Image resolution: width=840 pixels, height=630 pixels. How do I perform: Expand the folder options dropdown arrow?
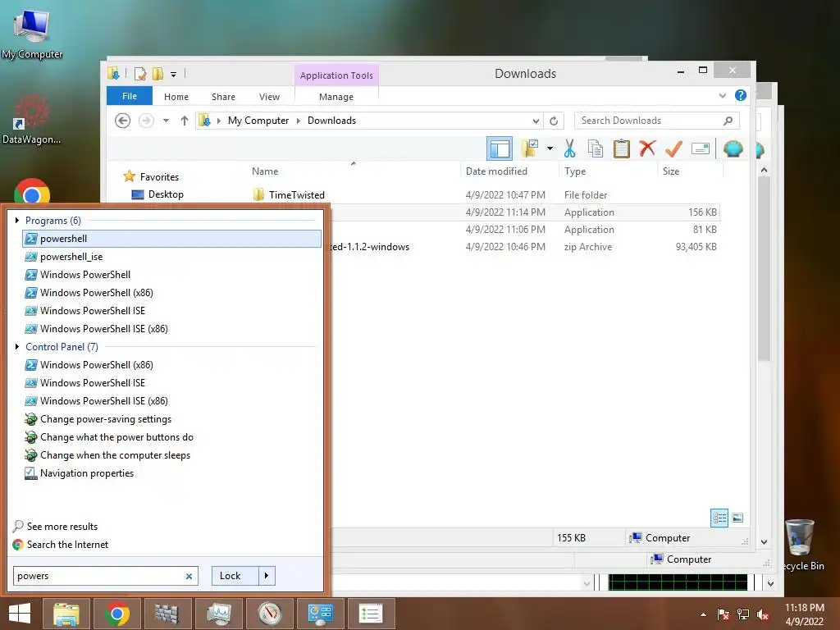pos(550,148)
